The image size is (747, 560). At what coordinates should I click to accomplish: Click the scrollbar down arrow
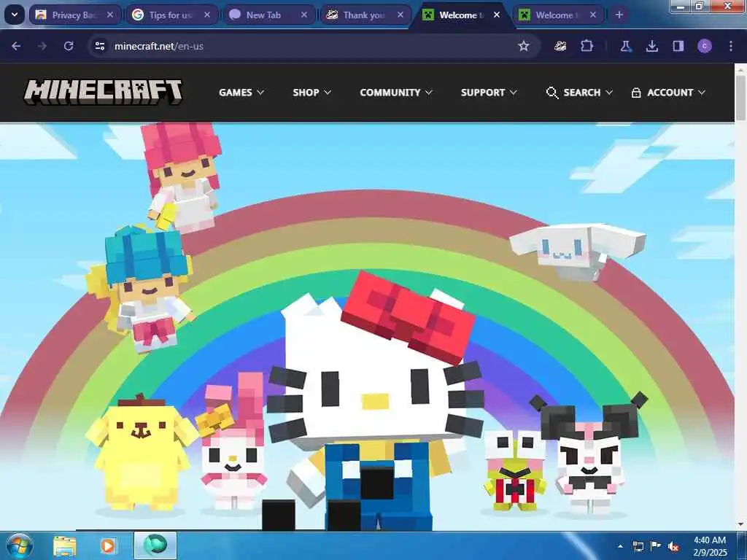741,524
